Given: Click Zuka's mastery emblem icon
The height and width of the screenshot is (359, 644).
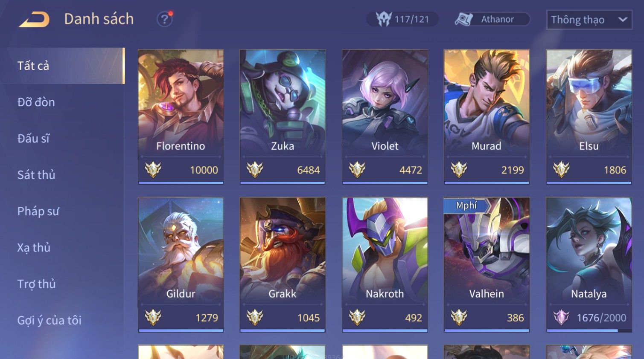Looking at the screenshot, I should click(x=255, y=170).
